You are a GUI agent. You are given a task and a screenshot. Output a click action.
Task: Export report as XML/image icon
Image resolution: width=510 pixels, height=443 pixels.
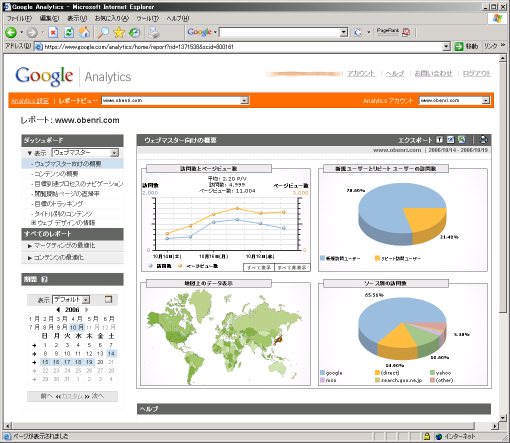(451, 140)
